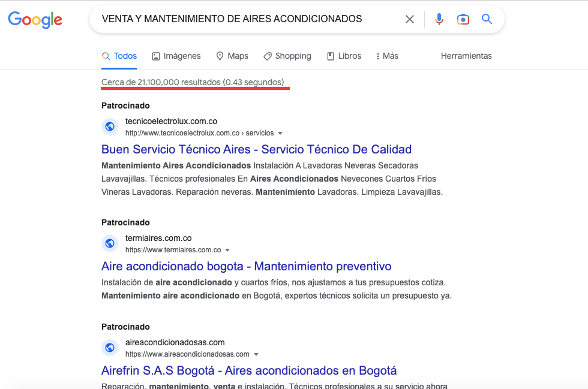Click the aireacondicionadosas.com globe favicon
The height and width of the screenshot is (389, 588).
[110, 348]
